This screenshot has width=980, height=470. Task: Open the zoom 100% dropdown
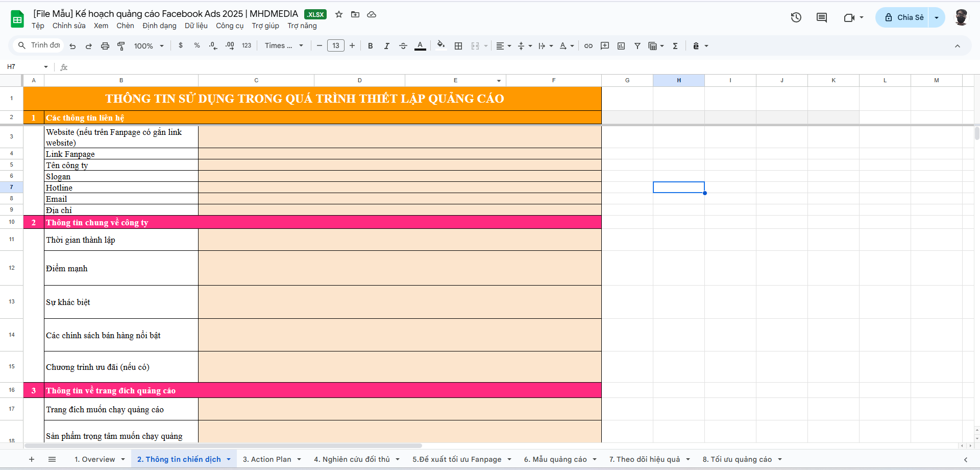pyautogui.click(x=149, y=46)
